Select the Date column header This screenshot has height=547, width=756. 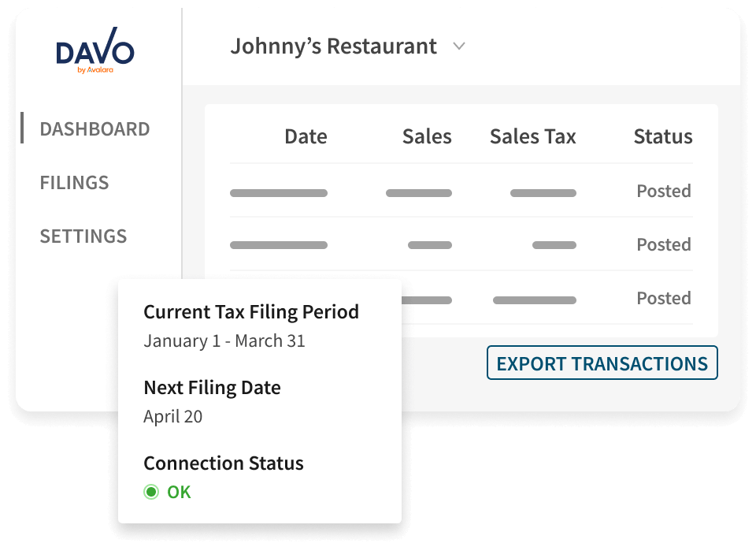pyautogui.click(x=306, y=136)
